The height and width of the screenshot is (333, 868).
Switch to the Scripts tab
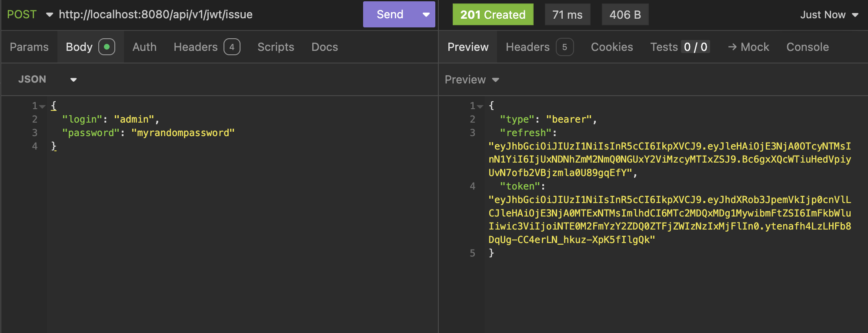[x=276, y=47]
